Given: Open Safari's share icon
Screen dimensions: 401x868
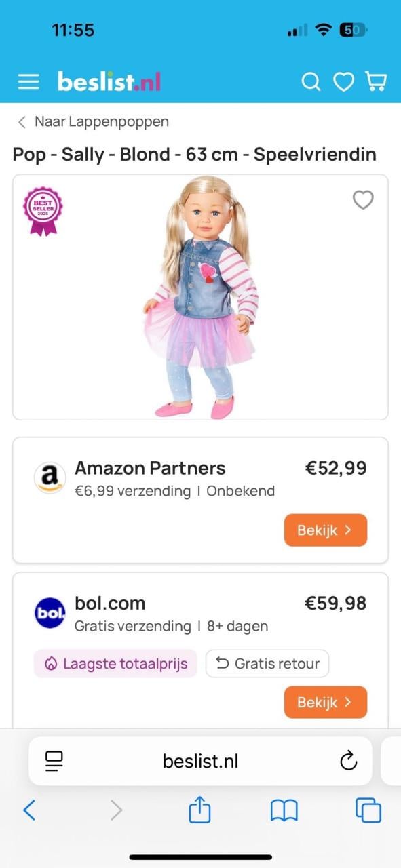Looking at the screenshot, I should point(198,810).
